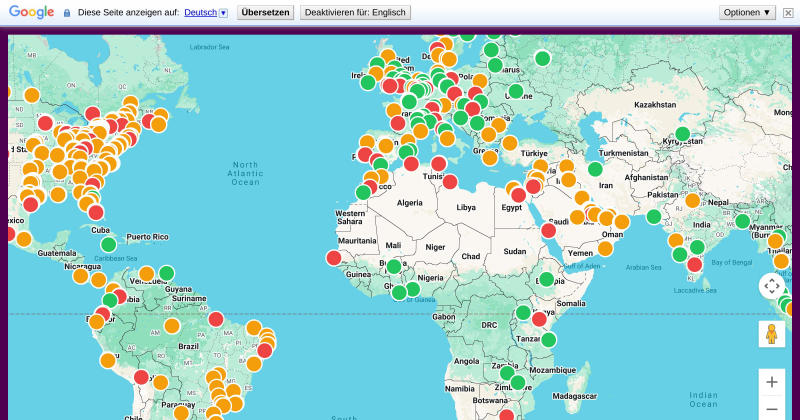
Task: Select orange marker in northwest Canada corner
Action: [32, 95]
